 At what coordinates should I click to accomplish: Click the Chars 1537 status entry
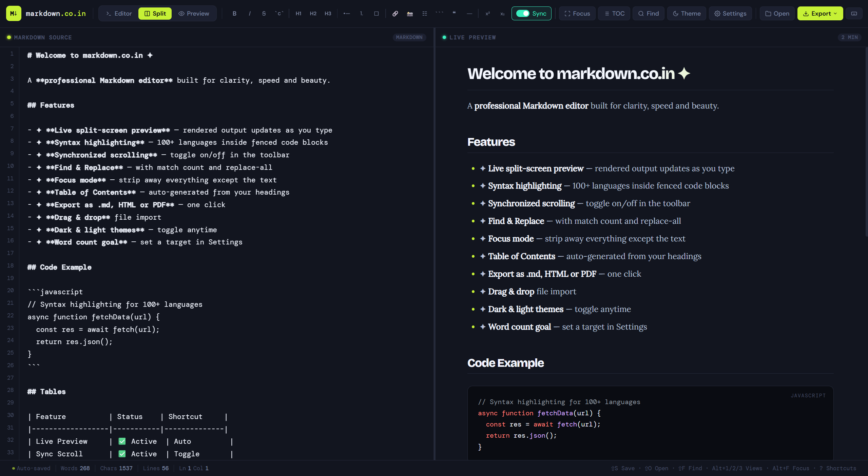pos(116,468)
